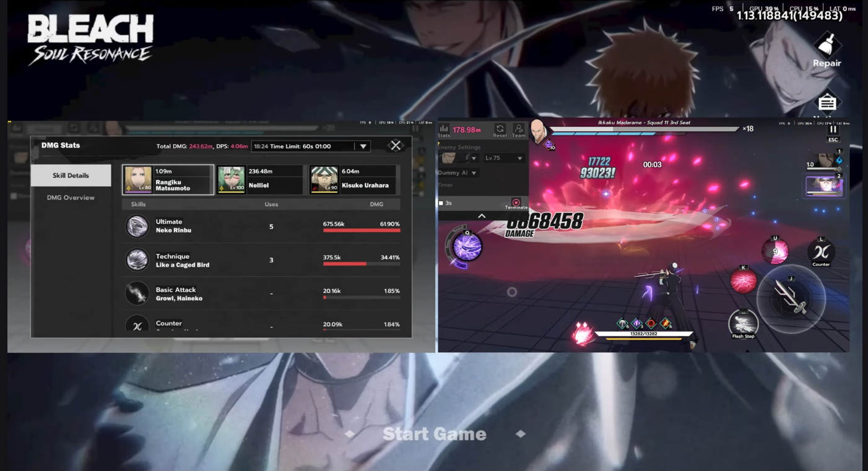
Task: Click the version number 1.13.118841(149483)
Action: point(790,16)
